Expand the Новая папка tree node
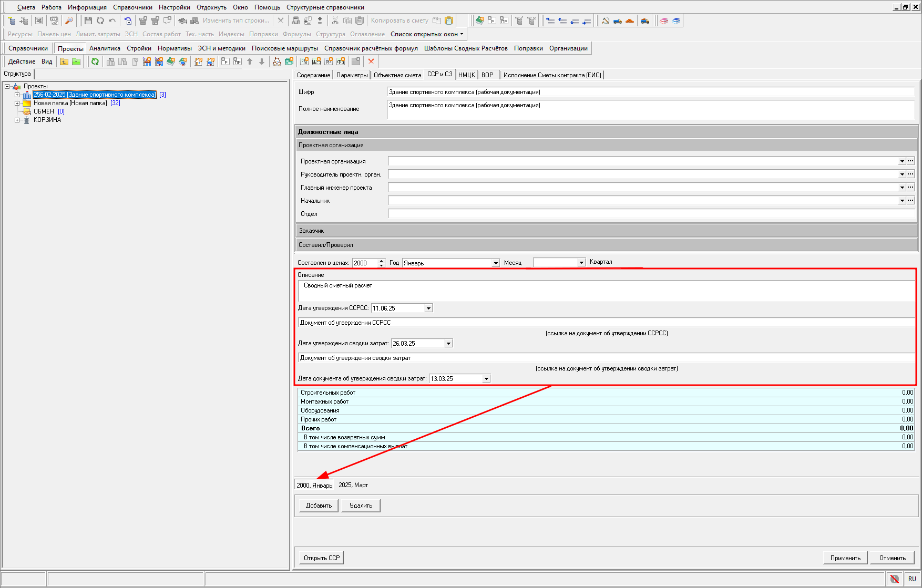This screenshot has height=588, width=922. [17, 103]
